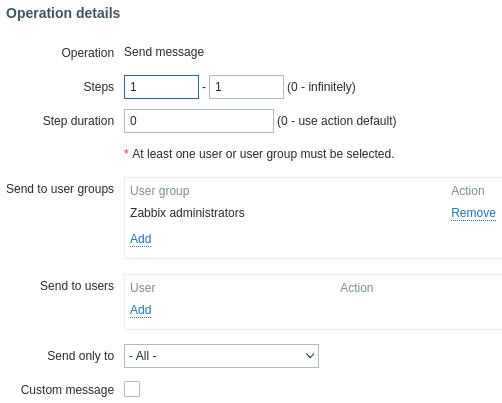The height and width of the screenshot is (403, 502).
Task: Click the Send only to label
Action: click(x=81, y=356)
